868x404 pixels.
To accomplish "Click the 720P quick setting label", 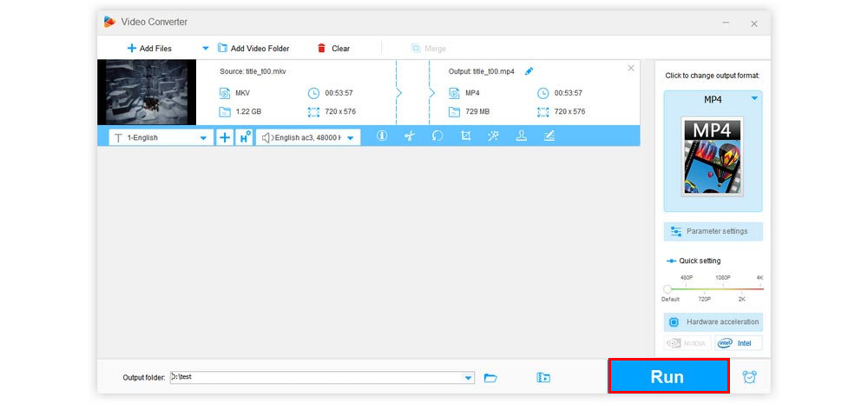I will (x=704, y=299).
